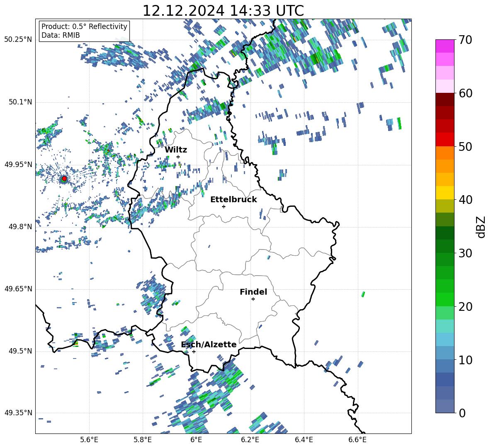This screenshot has height=448, width=491.
Task: Click the 50.25°N latitude label
Action: pyautogui.click(x=18, y=40)
